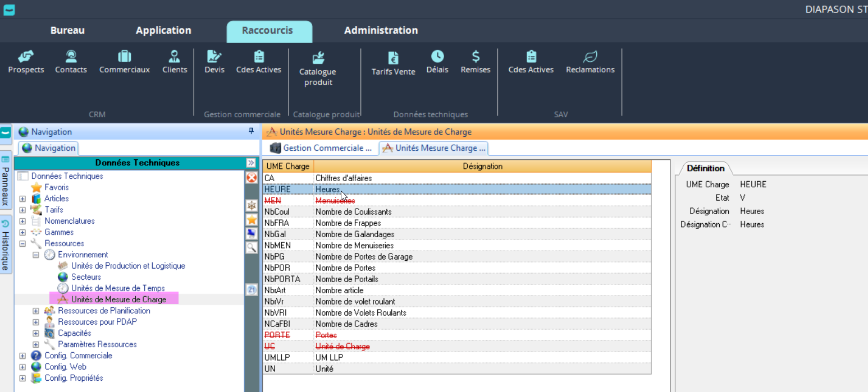Screen dimensions: 868x392
Task: Toggle the Navigation panel pin
Action: click(251, 131)
